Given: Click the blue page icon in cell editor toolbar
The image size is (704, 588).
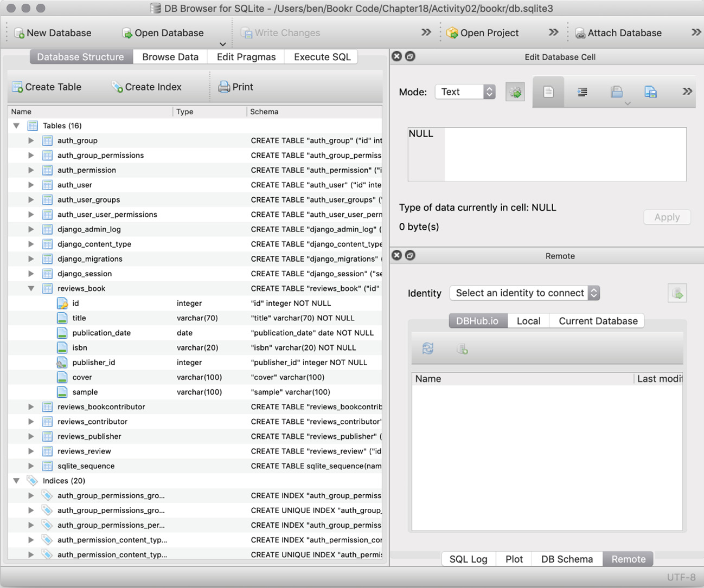Looking at the screenshot, I should click(651, 92).
